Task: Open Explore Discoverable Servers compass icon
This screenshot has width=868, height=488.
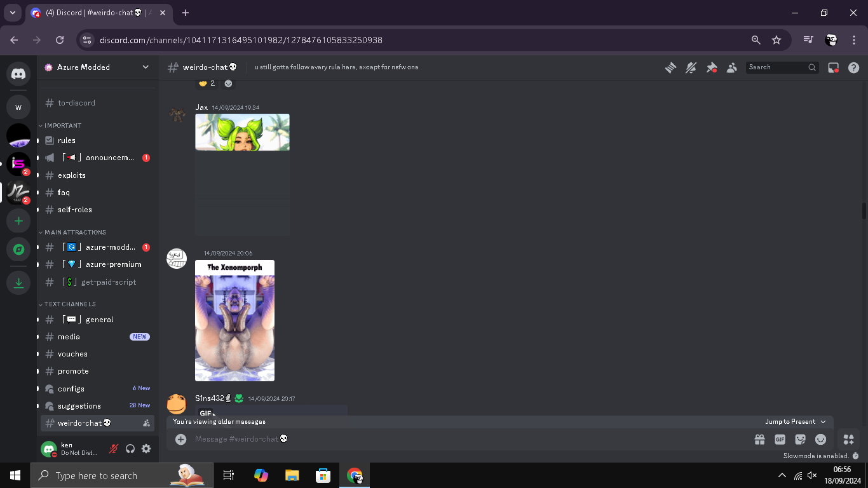Action: click(x=18, y=250)
